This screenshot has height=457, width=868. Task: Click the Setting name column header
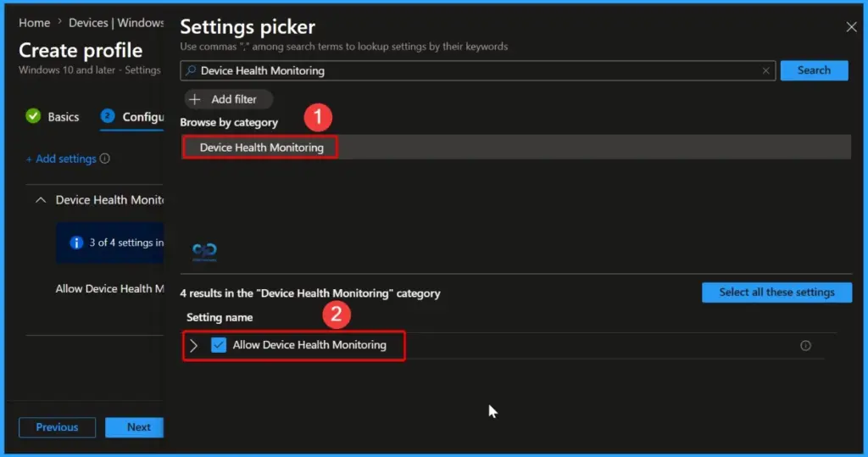pyautogui.click(x=220, y=317)
